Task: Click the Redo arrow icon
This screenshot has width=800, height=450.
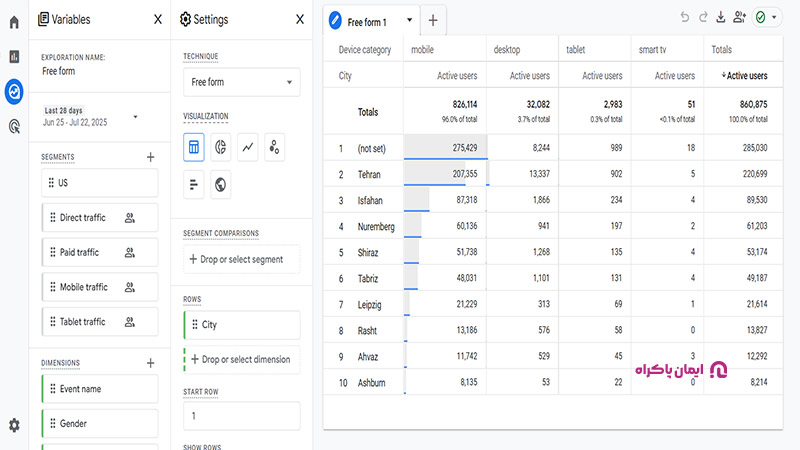Action: point(703,17)
